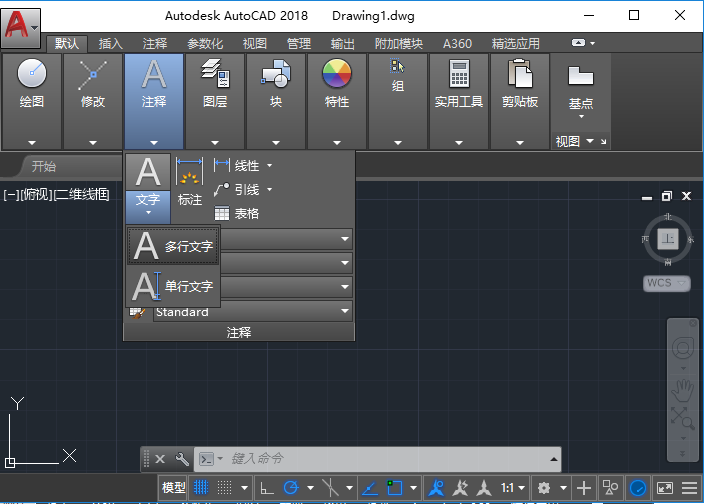Expand the 视图 panel dropdown arrow
The image size is (704, 504).
pyautogui.click(x=590, y=141)
